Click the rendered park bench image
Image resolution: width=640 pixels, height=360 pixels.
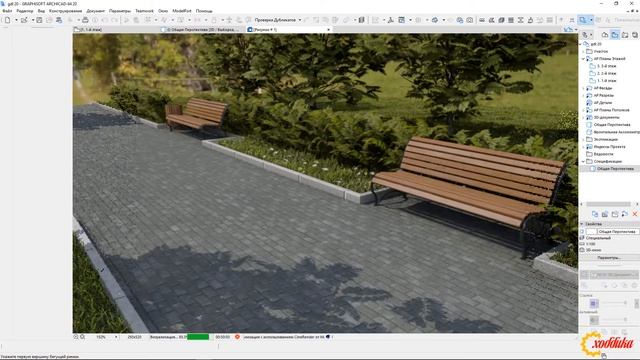(x=325, y=183)
